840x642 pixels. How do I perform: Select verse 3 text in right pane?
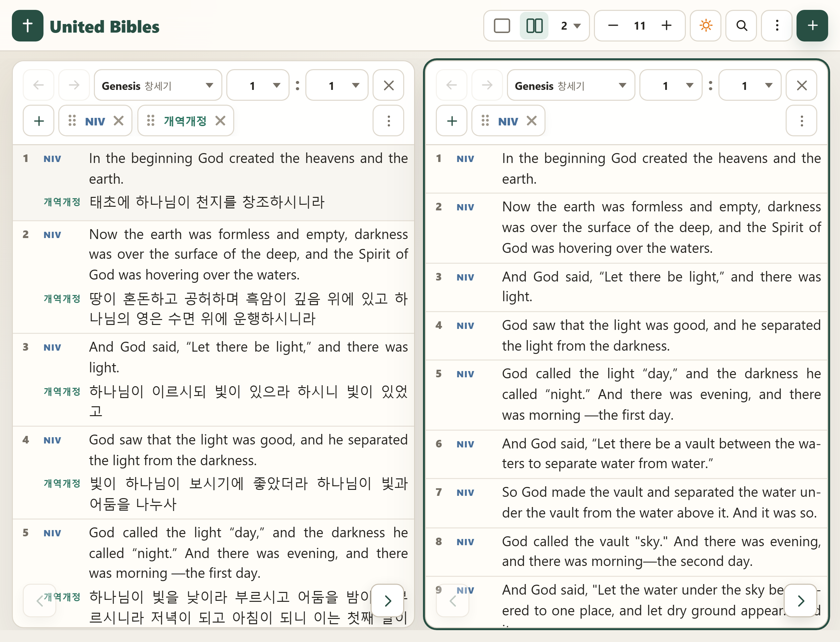pyautogui.click(x=661, y=287)
